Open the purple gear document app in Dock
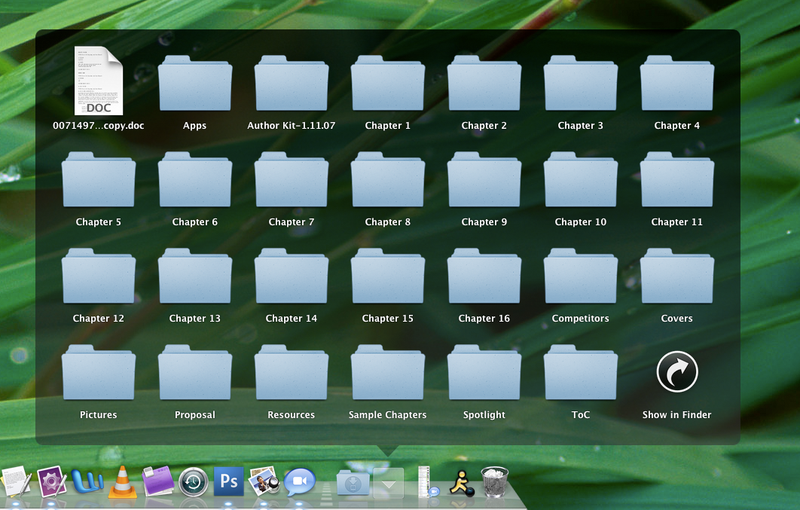Screen dimensions: 800x510 (x=51, y=481)
